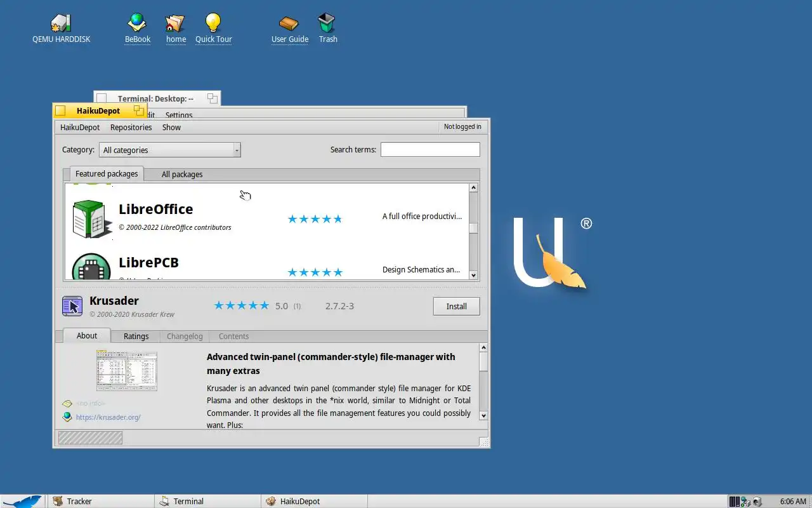The image size is (812, 508).
Task: Click the Terminal window zoom button
Action: coord(213,98)
